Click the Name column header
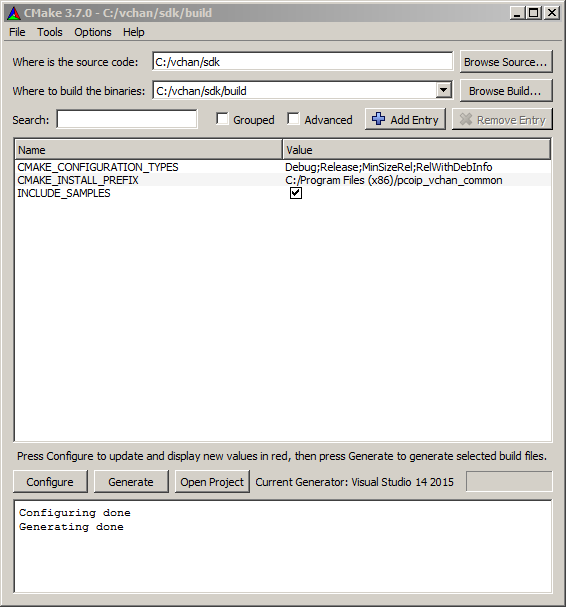 pos(148,150)
